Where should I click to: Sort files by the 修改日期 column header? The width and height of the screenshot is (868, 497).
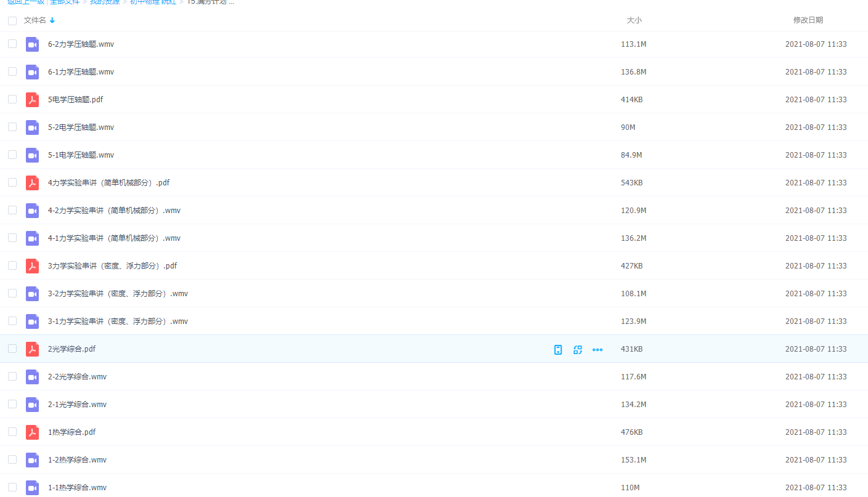coord(808,20)
